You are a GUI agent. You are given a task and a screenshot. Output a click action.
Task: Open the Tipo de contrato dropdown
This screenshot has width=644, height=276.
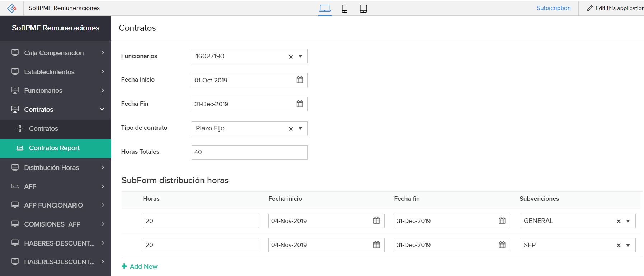pos(300,128)
